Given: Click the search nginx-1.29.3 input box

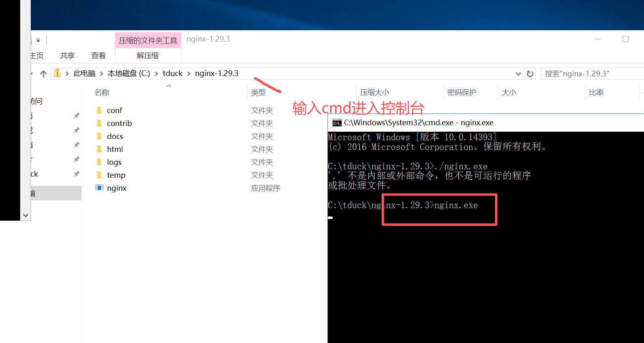Looking at the screenshot, I should pyautogui.click(x=592, y=74).
